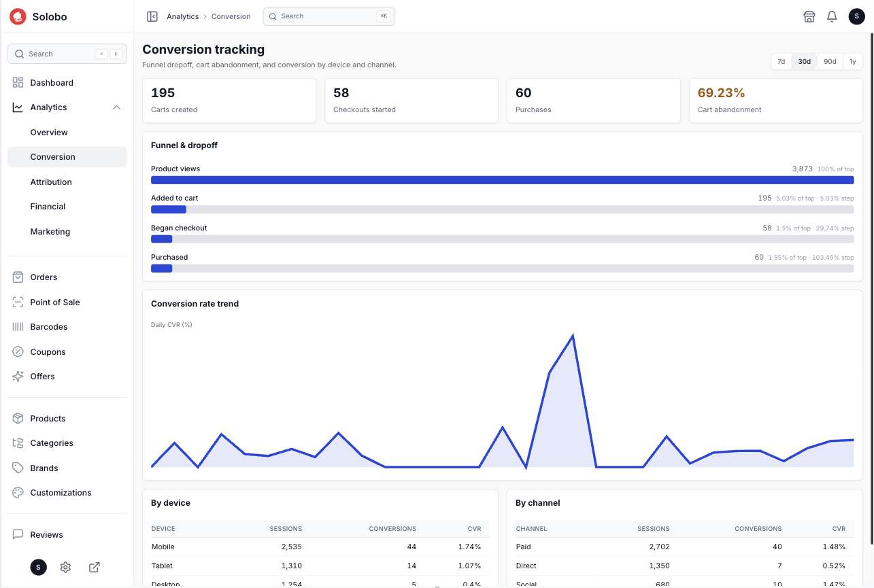Set the date range to 1y
This screenshot has height=588, width=874.
point(853,62)
